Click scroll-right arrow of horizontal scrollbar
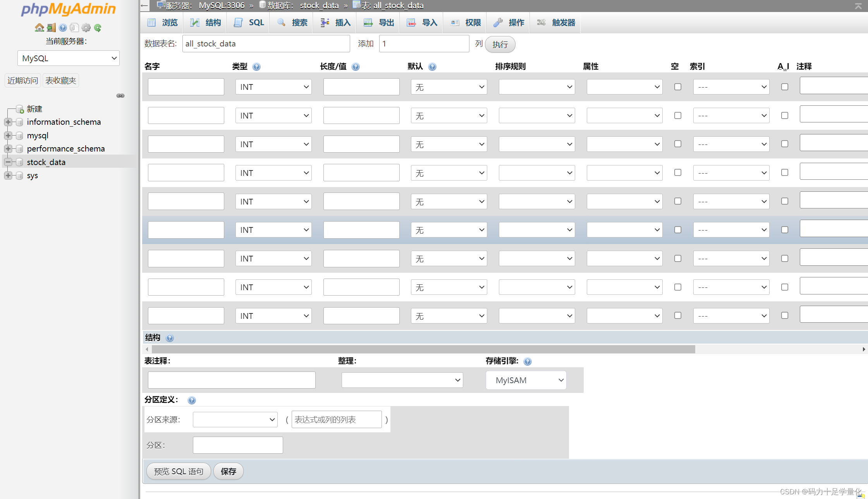Screen dimensions: 868x499 coord(864,349)
